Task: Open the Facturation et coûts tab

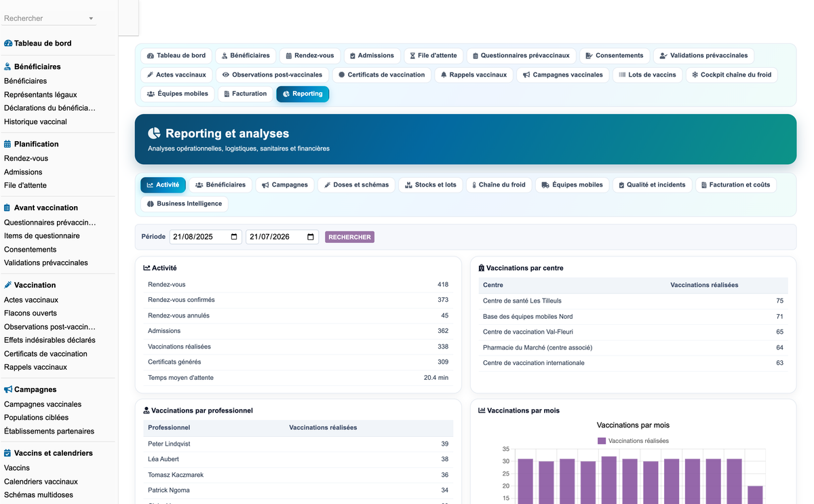Action: pyautogui.click(x=736, y=185)
